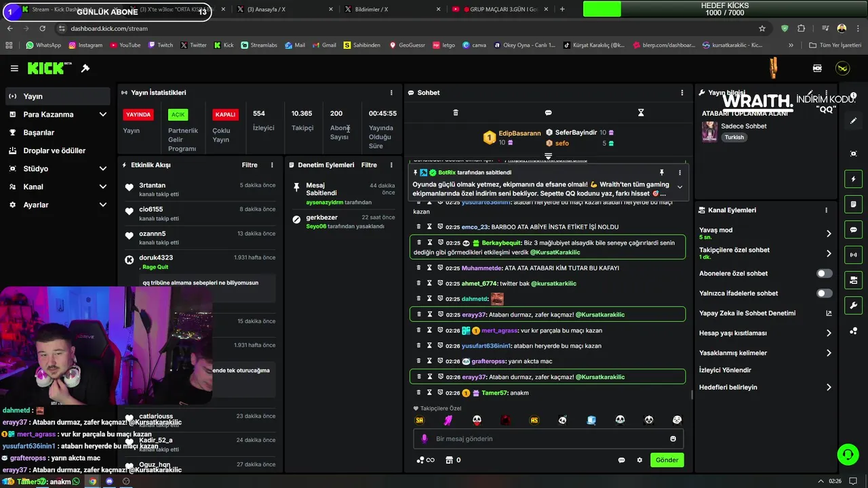868x488 pixels.
Task: Click the Gönder send button
Action: (667, 460)
